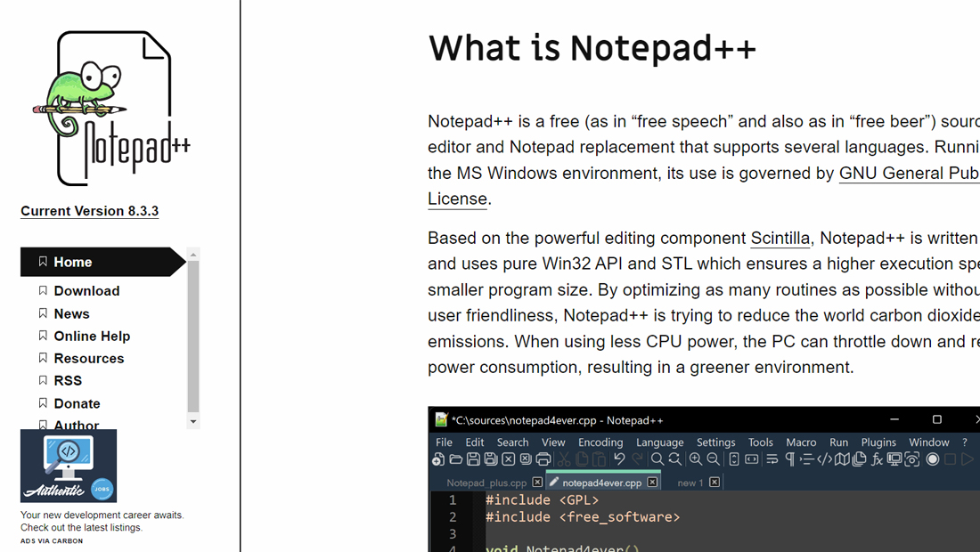Viewport: 980px width, 552px height.
Task: Click the Redo arrow icon
Action: 637,459
